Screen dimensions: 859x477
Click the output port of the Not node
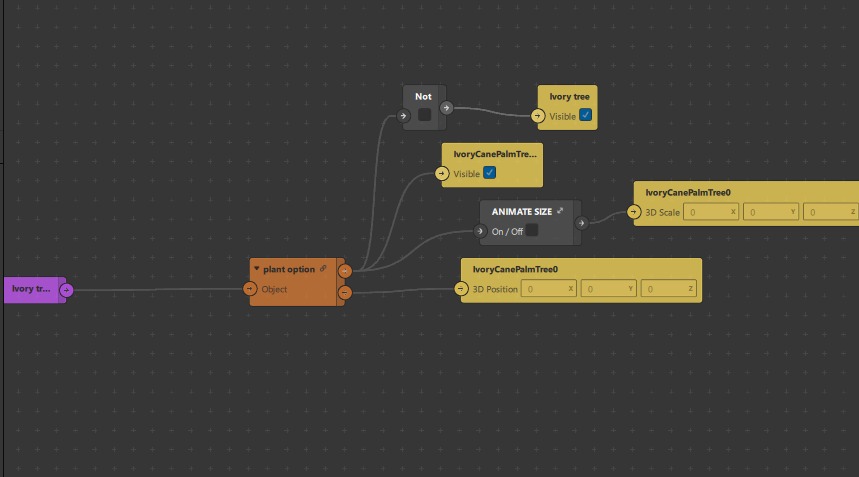point(446,108)
